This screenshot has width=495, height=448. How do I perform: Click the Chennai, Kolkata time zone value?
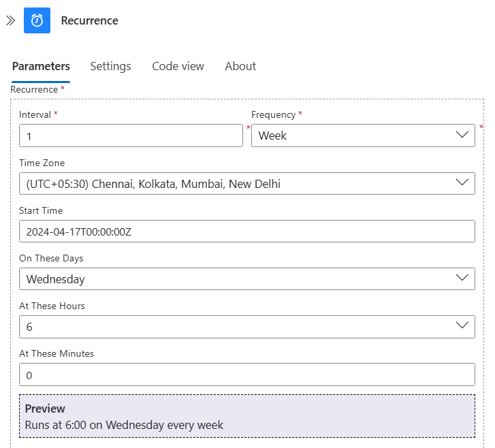click(153, 184)
